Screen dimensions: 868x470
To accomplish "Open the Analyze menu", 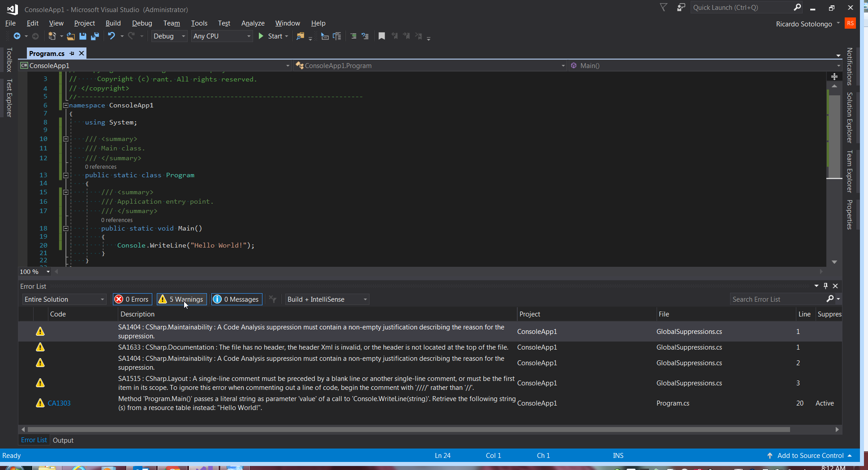I will coord(253,23).
